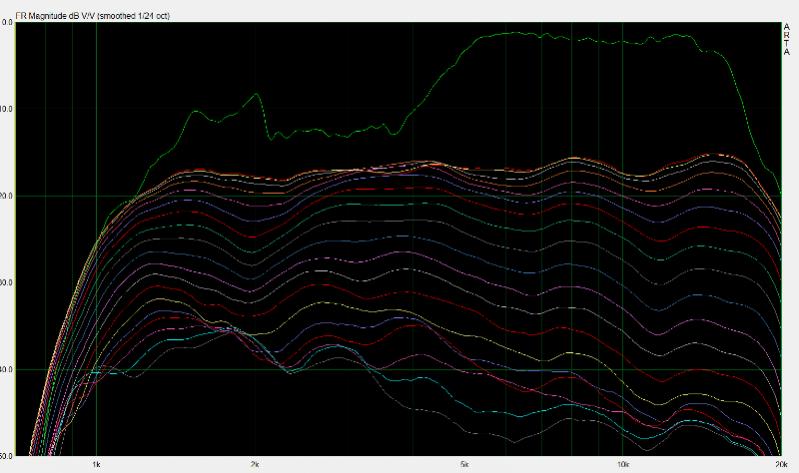Click the 5k frequency axis label
Viewport: 799px width, 473px height.
[464, 465]
